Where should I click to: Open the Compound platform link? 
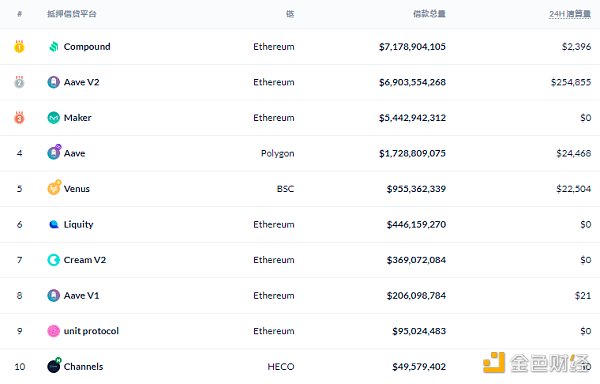coord(87,47)
